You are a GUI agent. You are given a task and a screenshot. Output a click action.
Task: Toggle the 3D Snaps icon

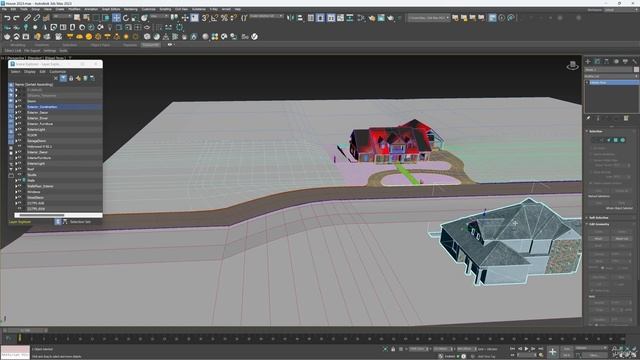pos(205,18)
